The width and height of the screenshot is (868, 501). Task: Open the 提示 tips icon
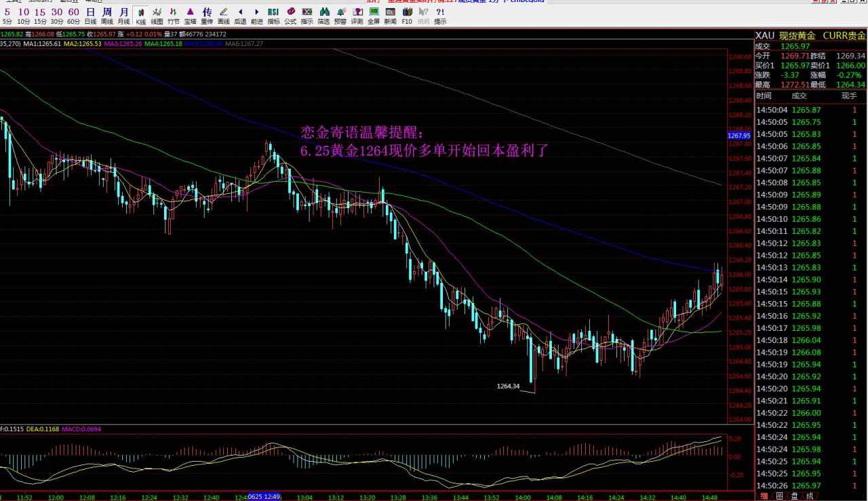(x=440, y=16)
